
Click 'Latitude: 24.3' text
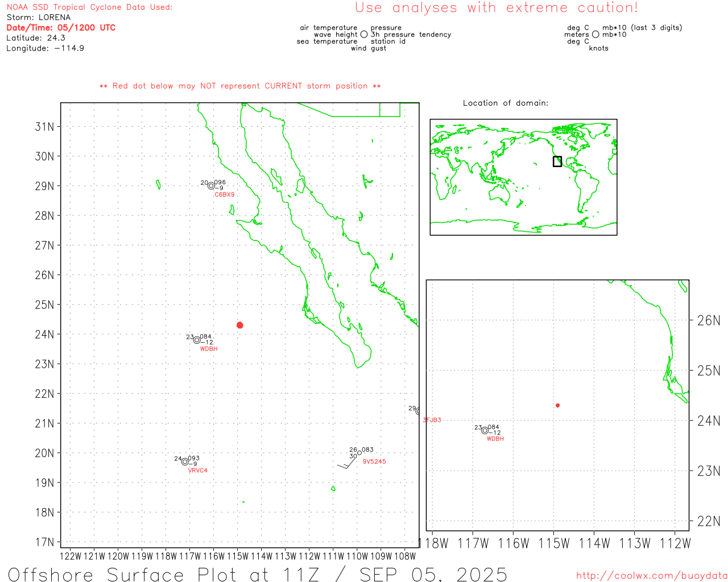coord(36,38)
